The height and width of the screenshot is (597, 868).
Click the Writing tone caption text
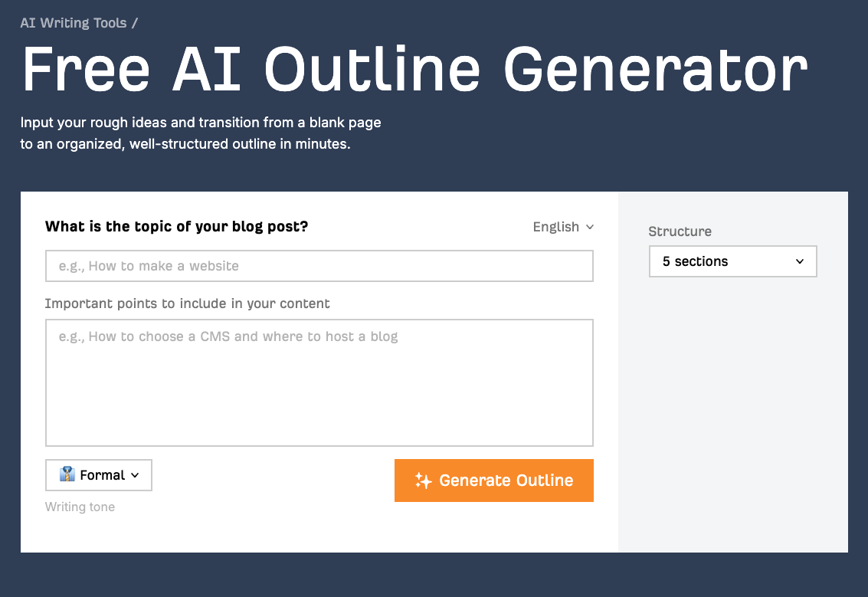[x=80, y=507]
